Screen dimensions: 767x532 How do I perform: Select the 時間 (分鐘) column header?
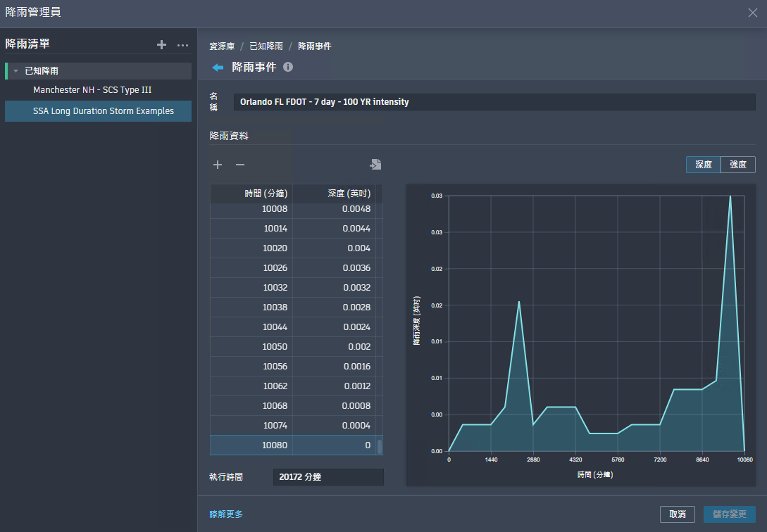(x=251, y=194)
